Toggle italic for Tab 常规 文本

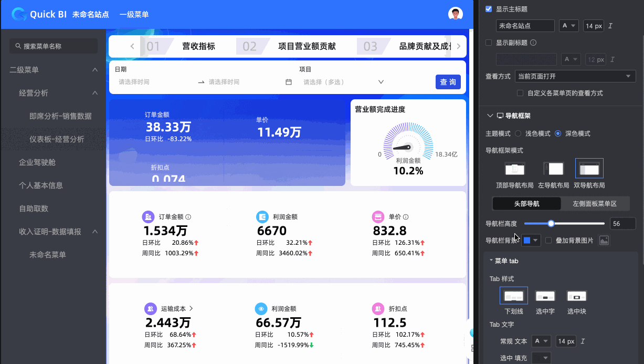(583, 341)
